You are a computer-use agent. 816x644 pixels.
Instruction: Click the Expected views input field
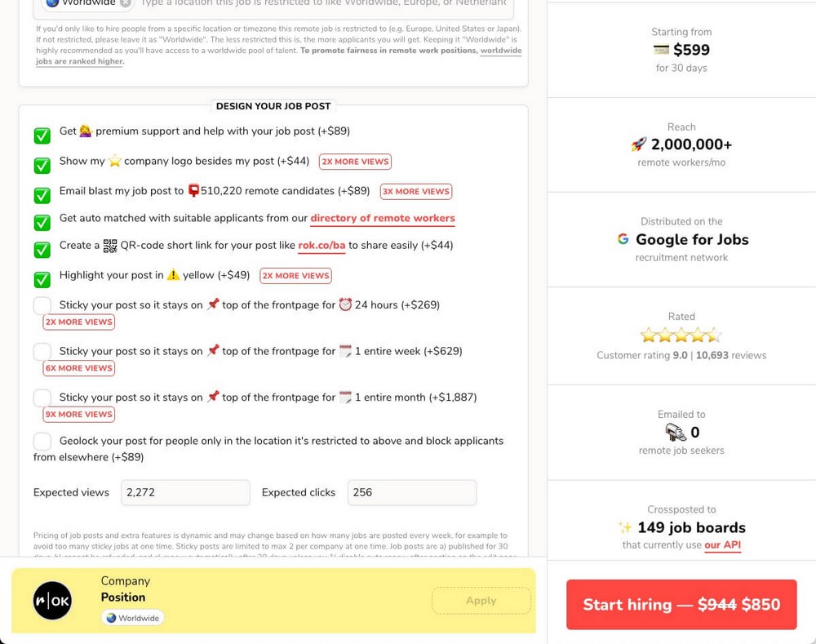185,492
